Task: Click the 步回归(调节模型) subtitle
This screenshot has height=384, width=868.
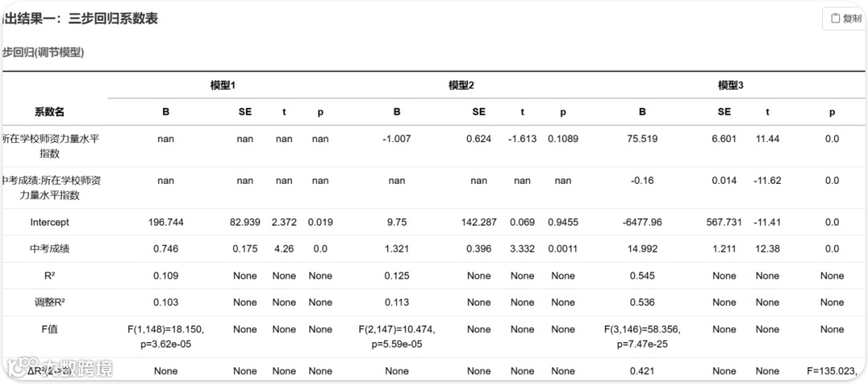Action: point(43,53)
